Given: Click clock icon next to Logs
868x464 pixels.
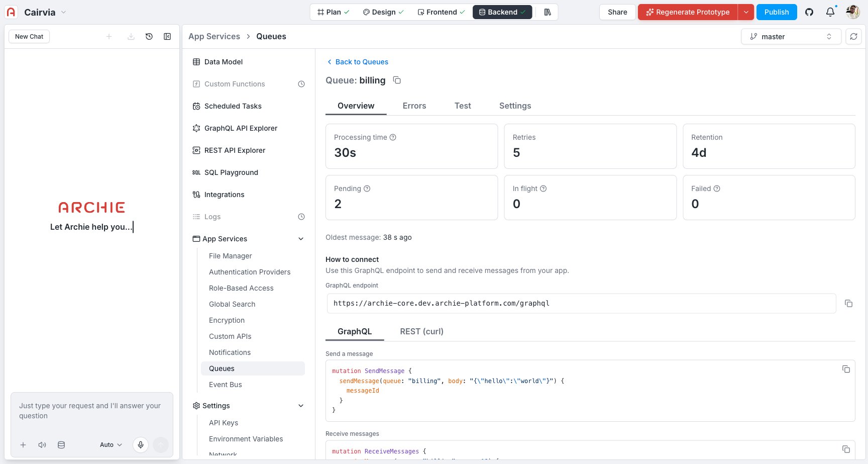Looking at the screenshot, I should click(301, 217).
